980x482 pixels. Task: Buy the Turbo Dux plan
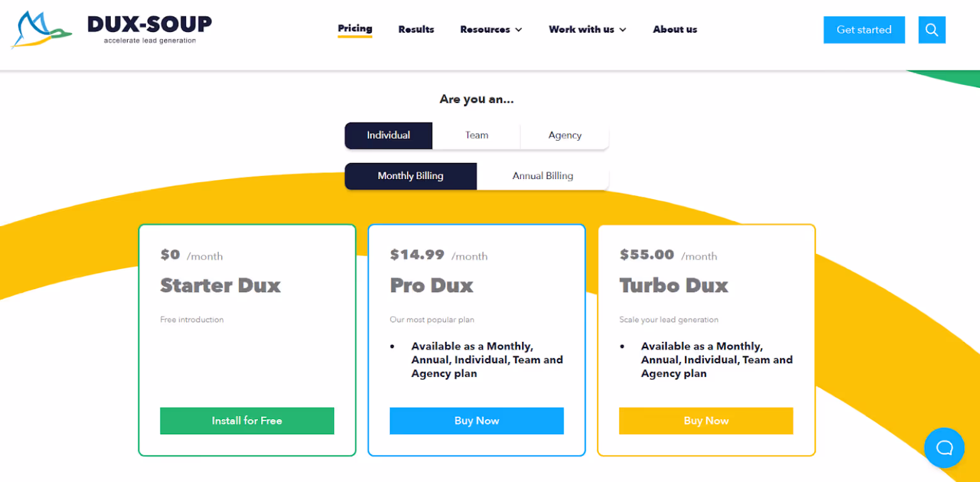705,420
